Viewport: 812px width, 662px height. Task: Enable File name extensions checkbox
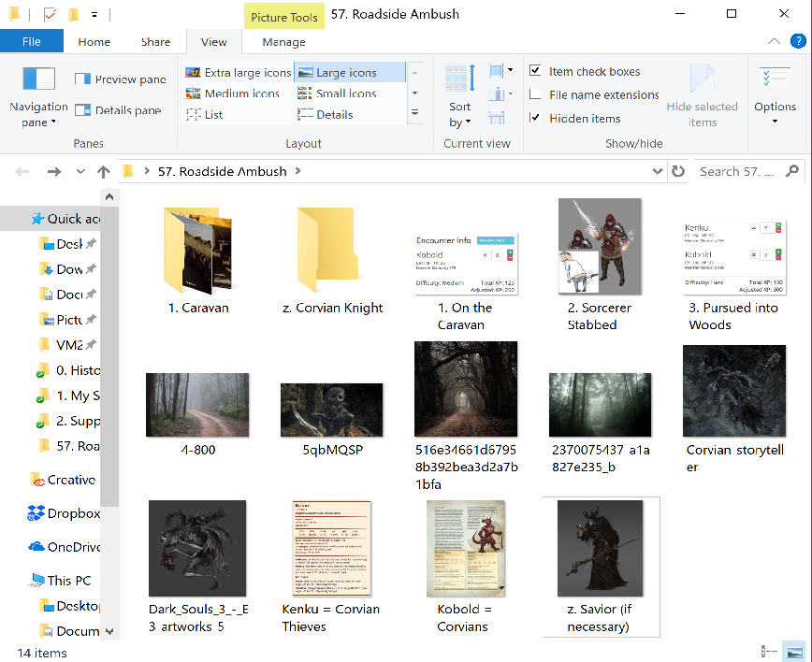(x=535, y=94)
